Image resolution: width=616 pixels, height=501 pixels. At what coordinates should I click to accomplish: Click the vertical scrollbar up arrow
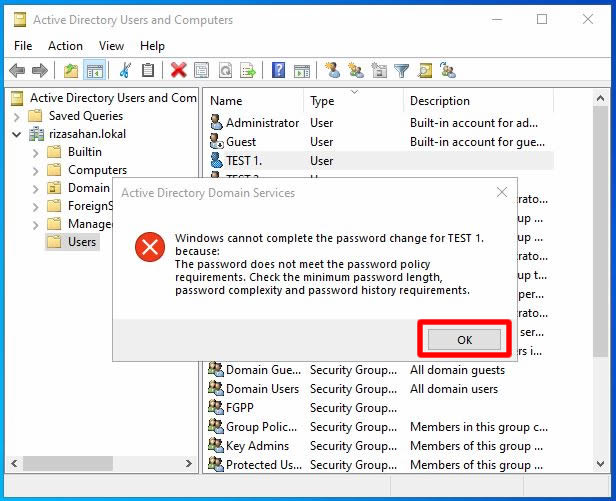600,98
